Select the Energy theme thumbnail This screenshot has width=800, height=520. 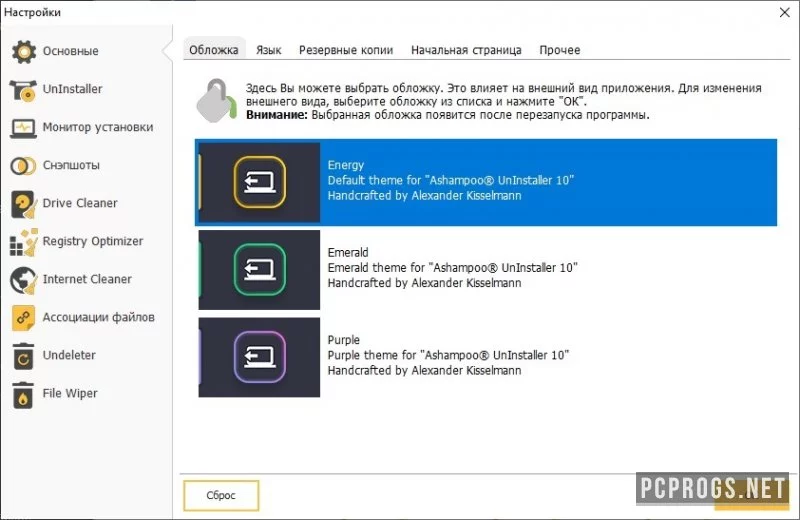(259, 182)
